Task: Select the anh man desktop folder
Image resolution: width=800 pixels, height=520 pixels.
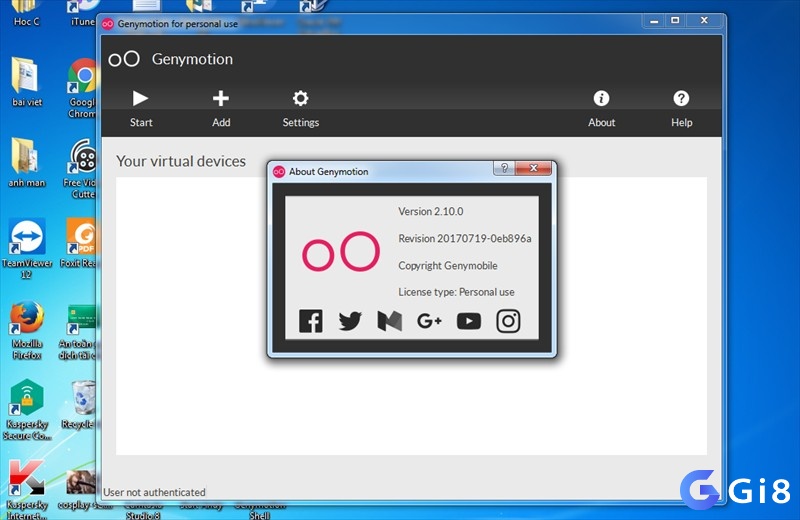Action: (27, 162)
